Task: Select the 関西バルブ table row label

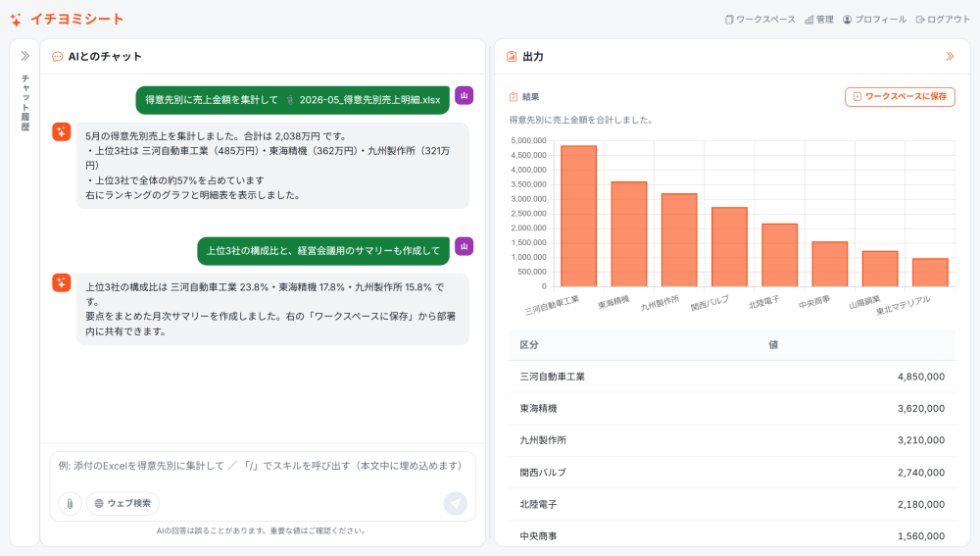Action: [543, 473]
